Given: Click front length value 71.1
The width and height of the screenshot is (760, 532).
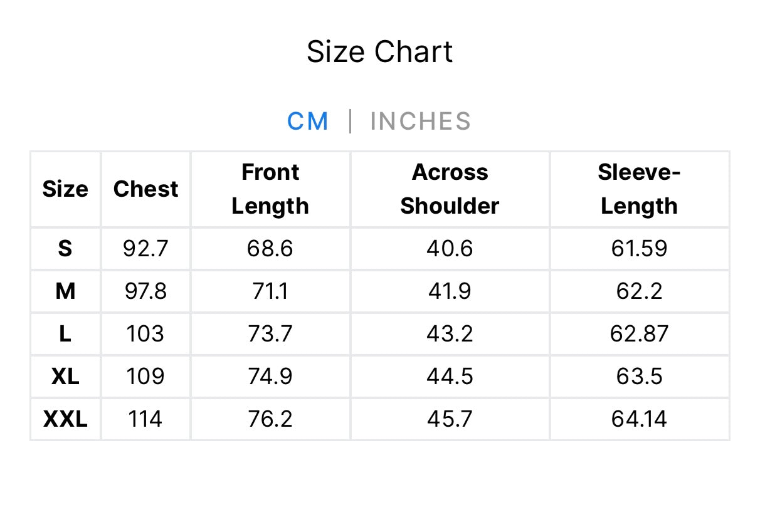Looking at the screenshot, I should tap(270, 291).
